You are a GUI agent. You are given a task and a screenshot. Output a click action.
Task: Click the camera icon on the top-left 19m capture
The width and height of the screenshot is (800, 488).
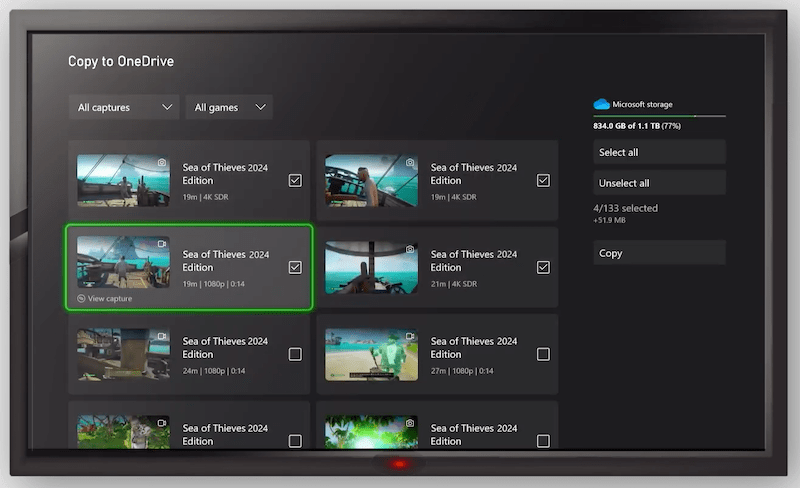pyautogui.click(x=162, y=162)
